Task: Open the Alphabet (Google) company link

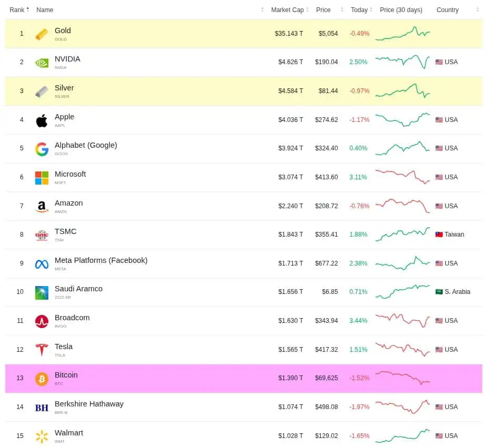Action: pos(86,145)
